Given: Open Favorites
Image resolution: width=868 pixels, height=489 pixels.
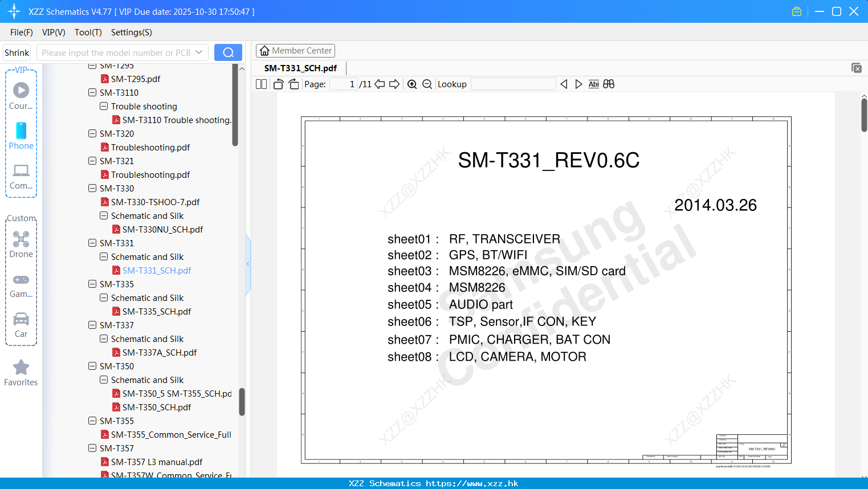Looking at the screenshot, I should tap(21, 373).
